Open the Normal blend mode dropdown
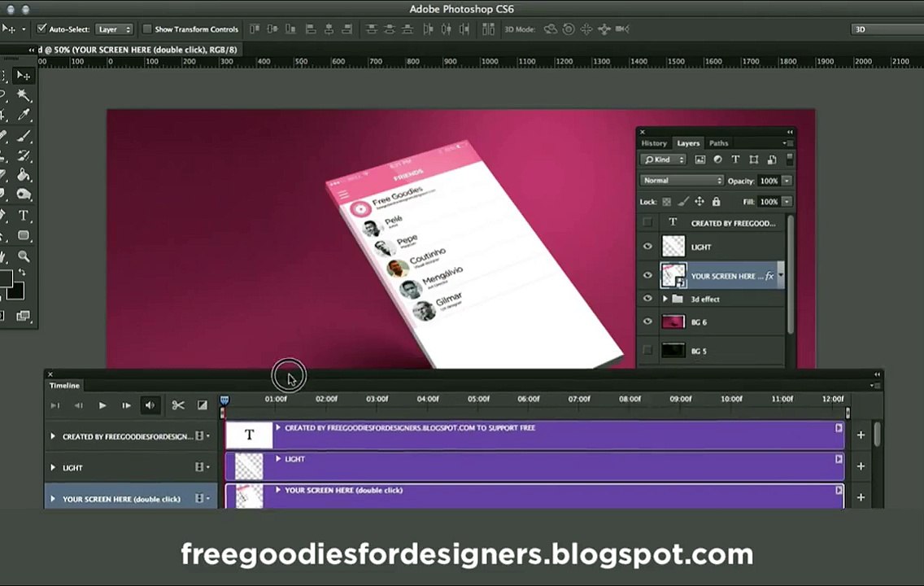This screenshot has height=586, width=924. (682, 181)
